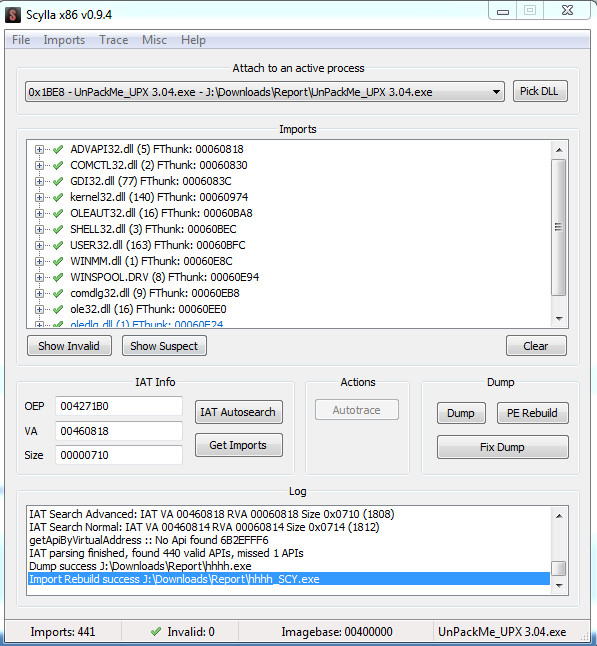Click the PE Rebuild button
The height and width of the screenshot is (646, 597).
532,413
